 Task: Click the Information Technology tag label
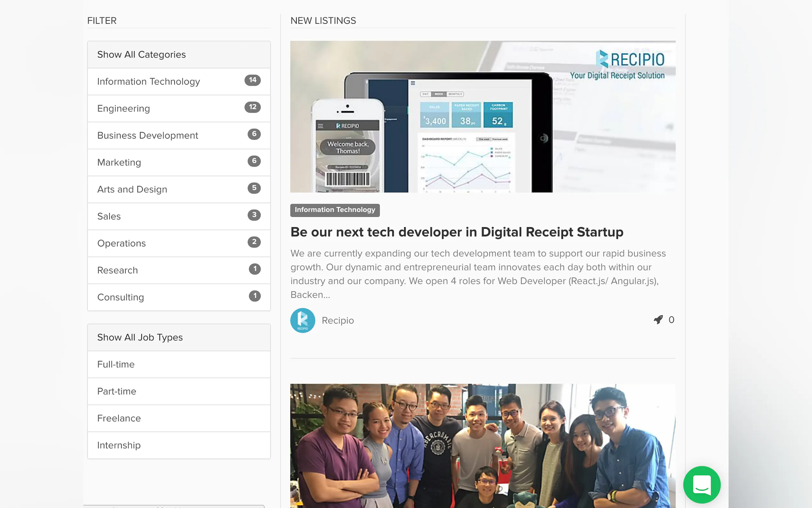pos(335,210)
